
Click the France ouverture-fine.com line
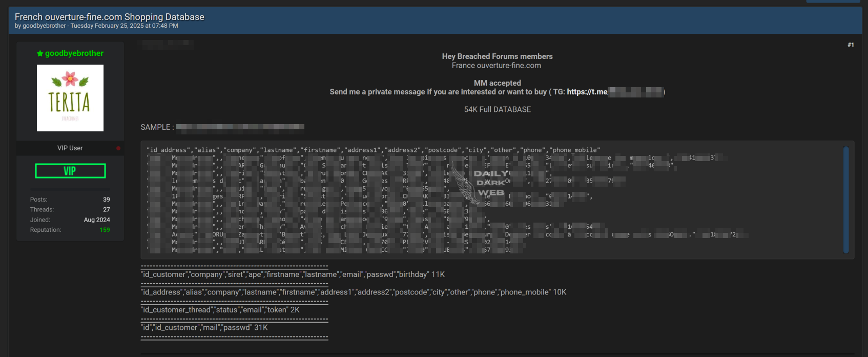coord(497,65)
